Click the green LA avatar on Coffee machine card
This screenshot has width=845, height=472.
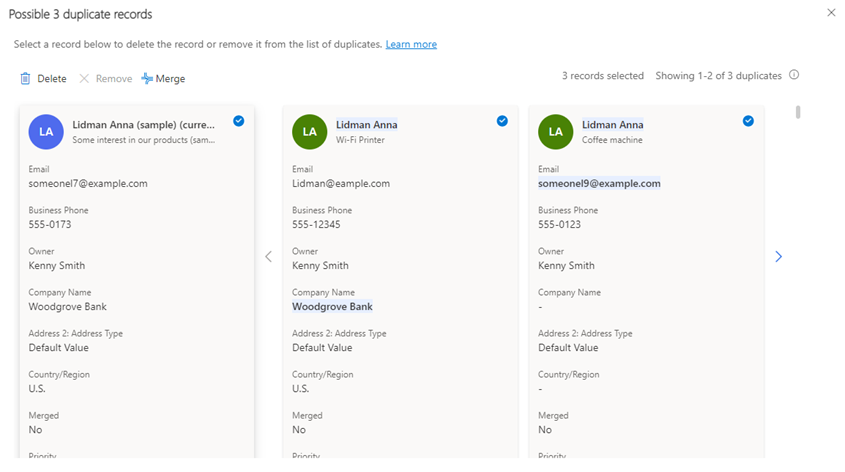556,131
